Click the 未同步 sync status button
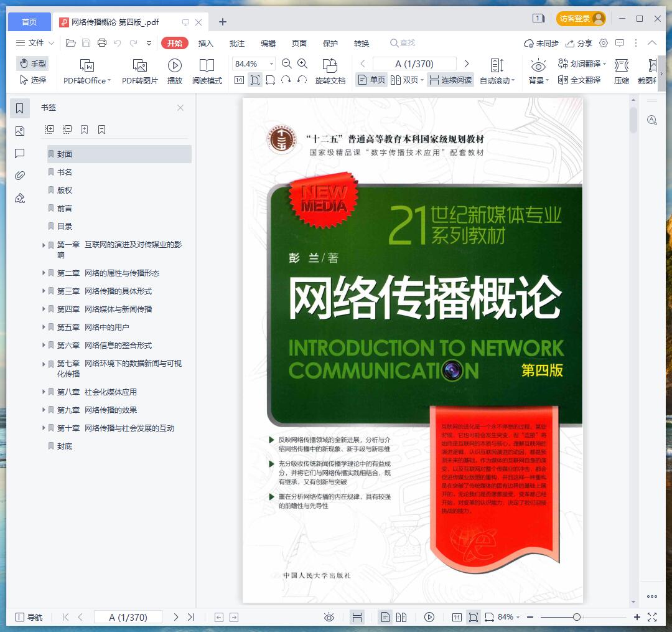The image size is (672, 632). (x=541, y=43)
